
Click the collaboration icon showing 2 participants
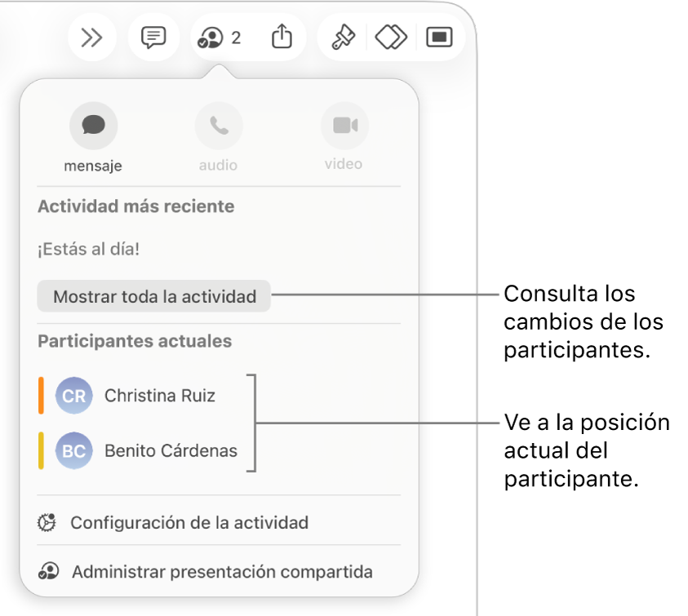(218, 37)
